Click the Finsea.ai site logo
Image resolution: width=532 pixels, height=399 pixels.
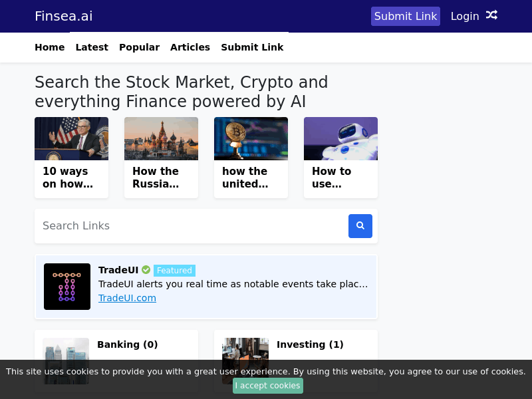pyautogui.click(x=64, y=16)
